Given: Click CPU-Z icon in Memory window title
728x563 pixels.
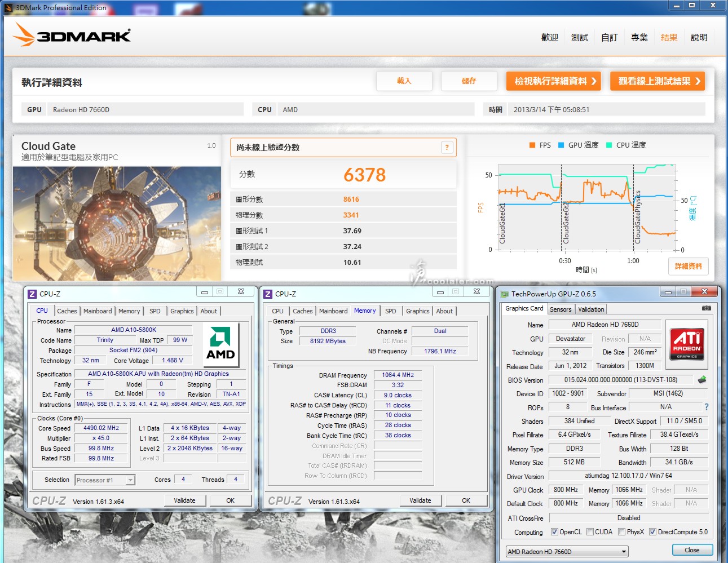Looking at the screenshot, I should 268,294.
